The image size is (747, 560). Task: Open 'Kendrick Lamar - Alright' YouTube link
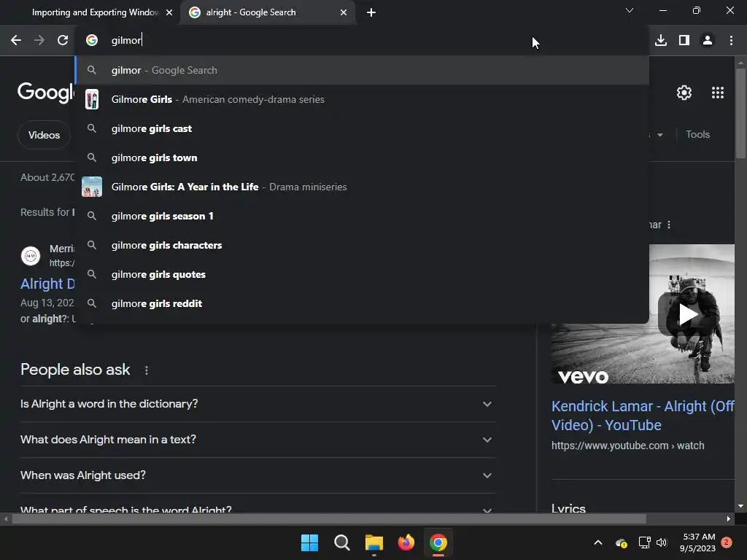point(643,416)
